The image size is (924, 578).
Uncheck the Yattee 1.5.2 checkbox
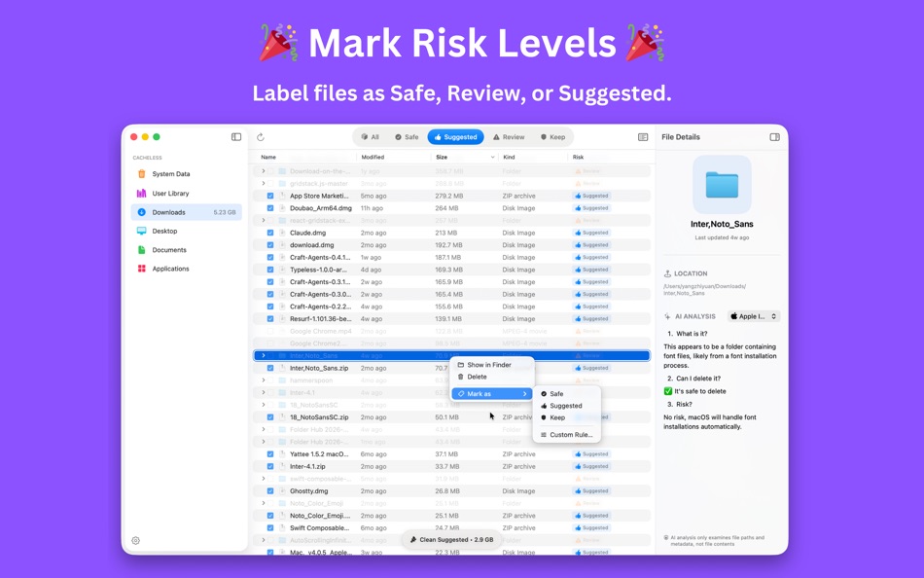pos(270,454)
